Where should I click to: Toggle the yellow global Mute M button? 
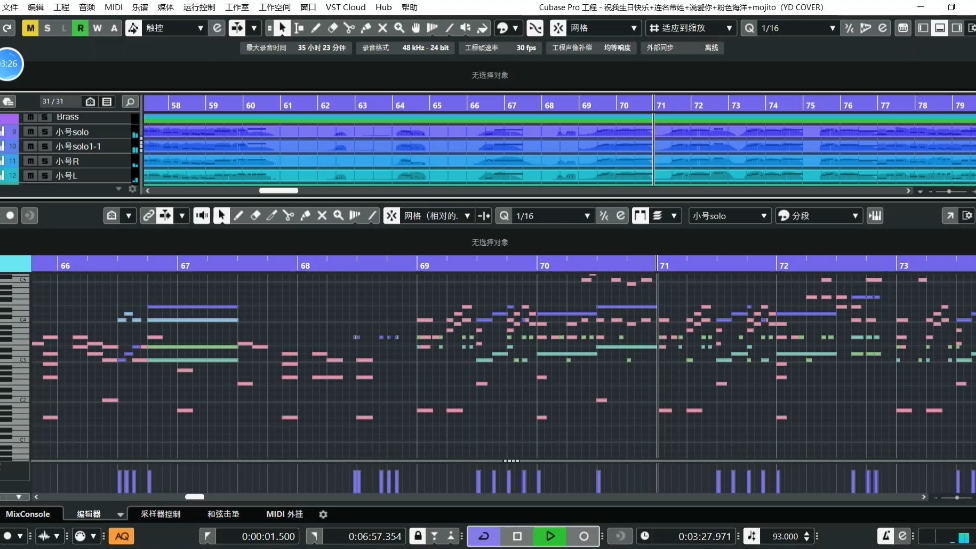point(30,28)
